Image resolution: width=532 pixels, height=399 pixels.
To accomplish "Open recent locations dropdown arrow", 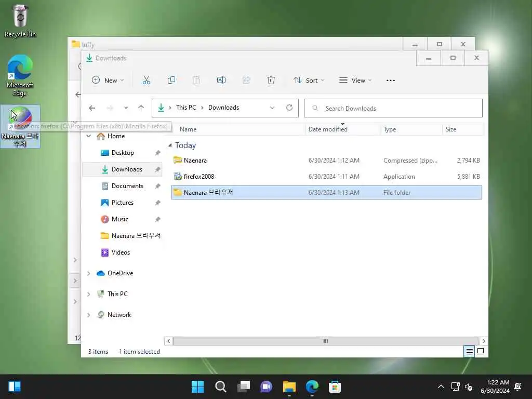I will (x=126, y=108).
